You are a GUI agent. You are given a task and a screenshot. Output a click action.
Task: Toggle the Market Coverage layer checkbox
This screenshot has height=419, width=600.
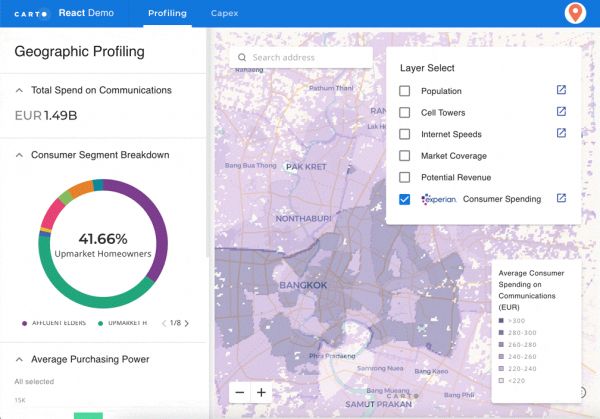tap(404, 156)
